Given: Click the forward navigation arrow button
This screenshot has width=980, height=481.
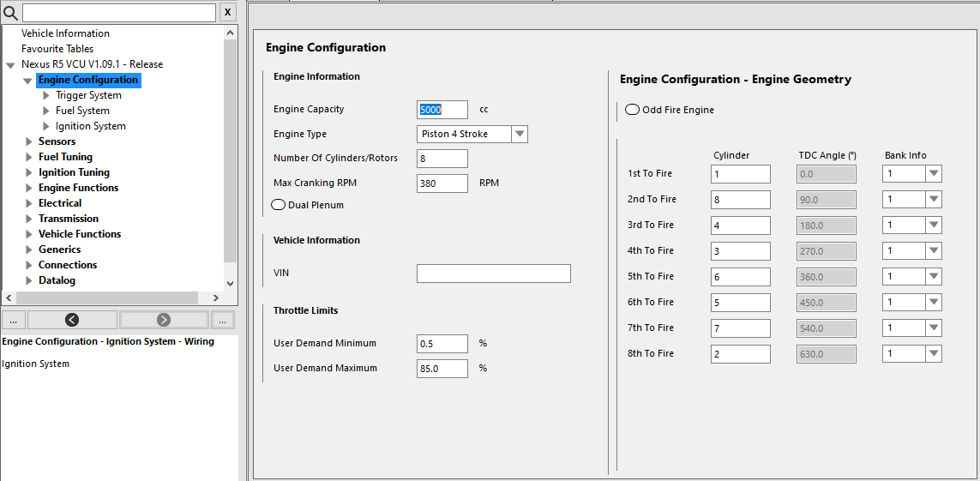Looking at the screenshot, I should point(164,320).
